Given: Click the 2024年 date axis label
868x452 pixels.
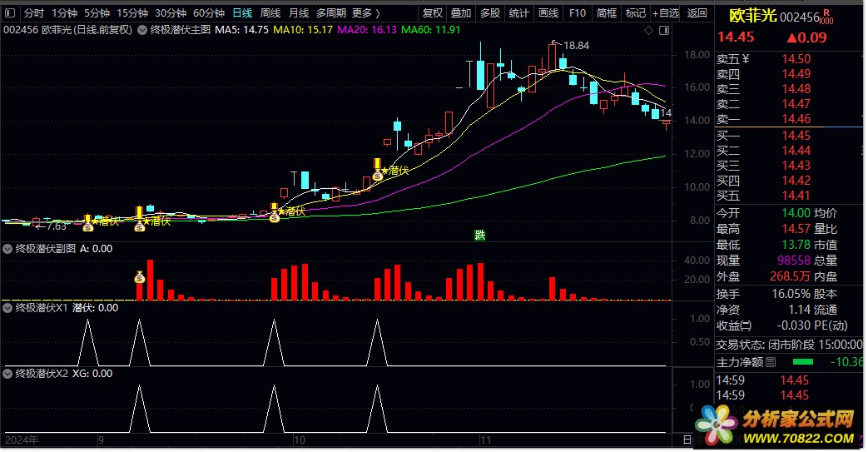Looking at the screenshot, I should click(22, 441).
